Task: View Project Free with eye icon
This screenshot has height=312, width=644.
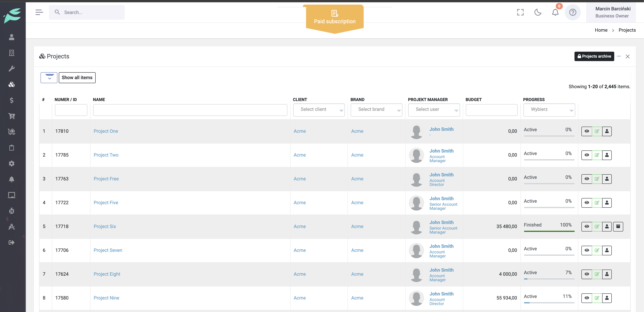Action: point(587,179)
